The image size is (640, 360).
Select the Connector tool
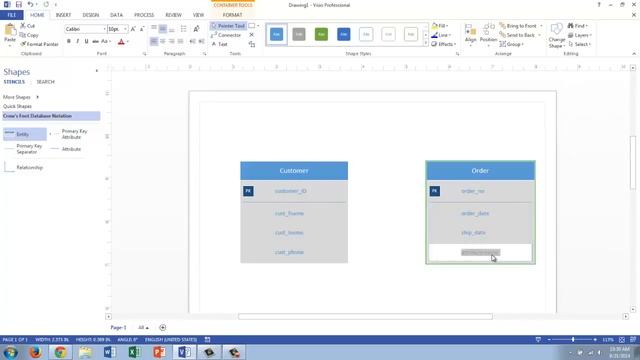click(x=227, y=35)
